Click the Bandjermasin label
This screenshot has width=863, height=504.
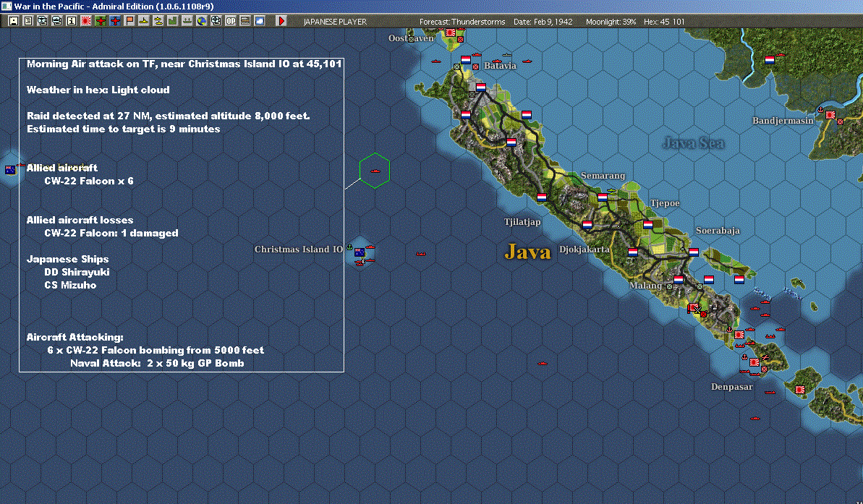coord(783,121)
